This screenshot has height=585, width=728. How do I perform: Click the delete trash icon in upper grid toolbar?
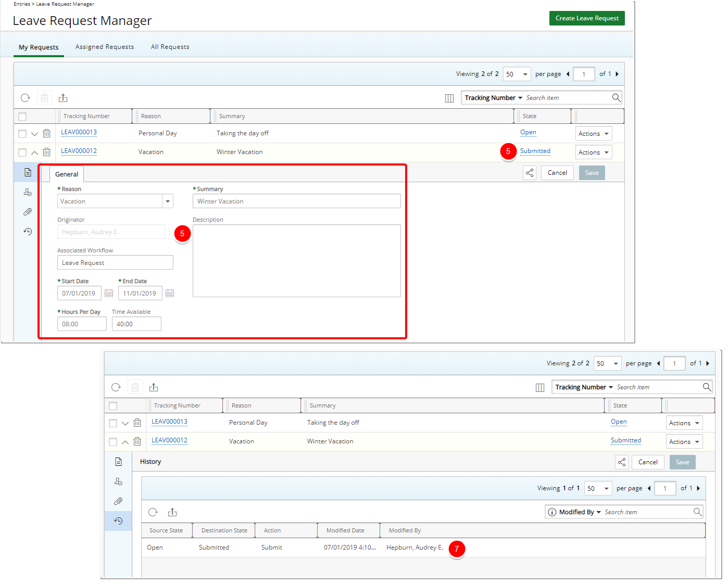pyautogui.click(x=45, y=98)
